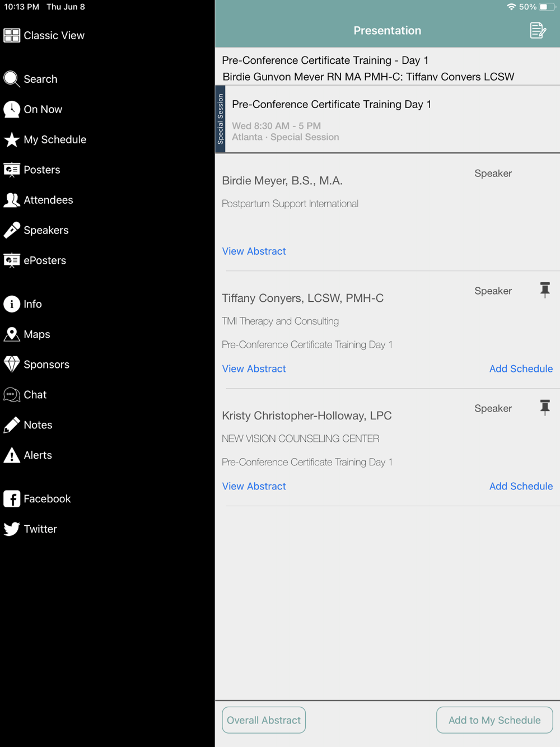560x747 pixels.
Task: Tap the ePosters board icon
Action: pyautogui.click(x=12, y=260)
